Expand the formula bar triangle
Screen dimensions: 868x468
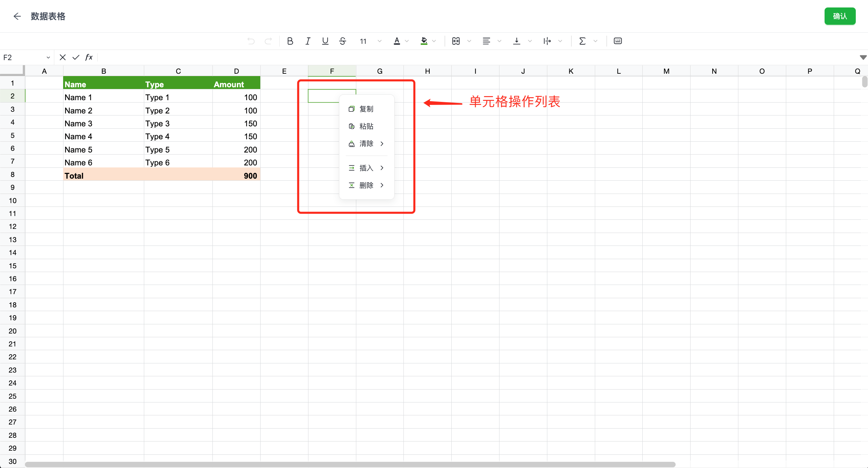pos(863,57)
